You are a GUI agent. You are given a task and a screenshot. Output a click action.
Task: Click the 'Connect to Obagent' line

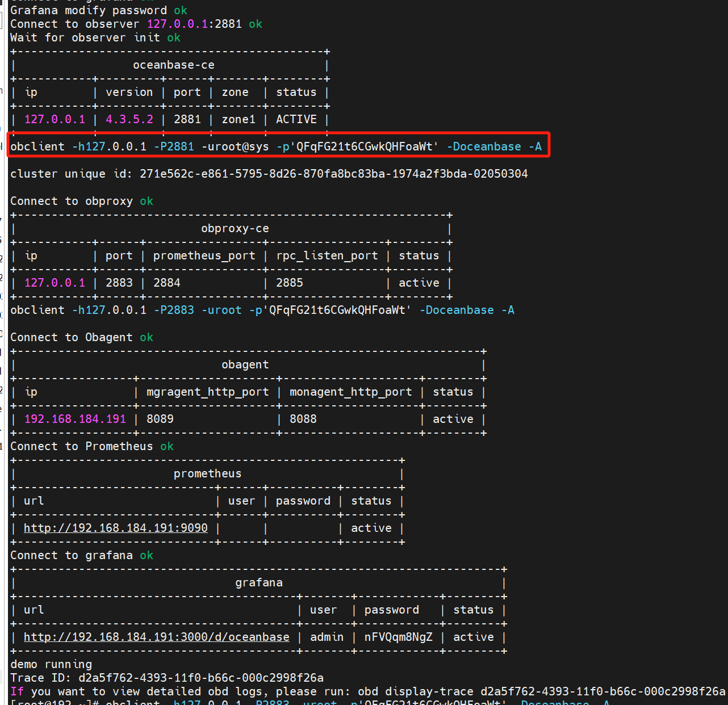[82, 337]
